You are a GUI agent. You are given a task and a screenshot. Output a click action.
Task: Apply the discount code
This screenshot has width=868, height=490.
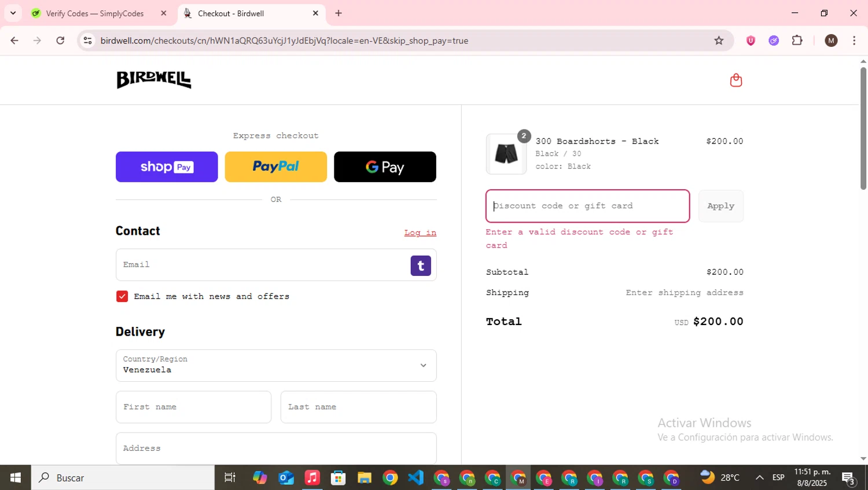(720, 206)
